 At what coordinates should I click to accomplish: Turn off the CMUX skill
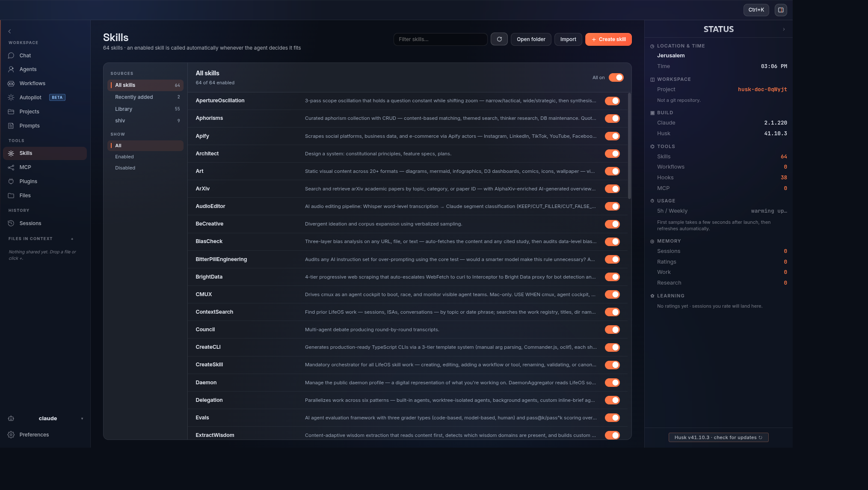pos(612,294)
